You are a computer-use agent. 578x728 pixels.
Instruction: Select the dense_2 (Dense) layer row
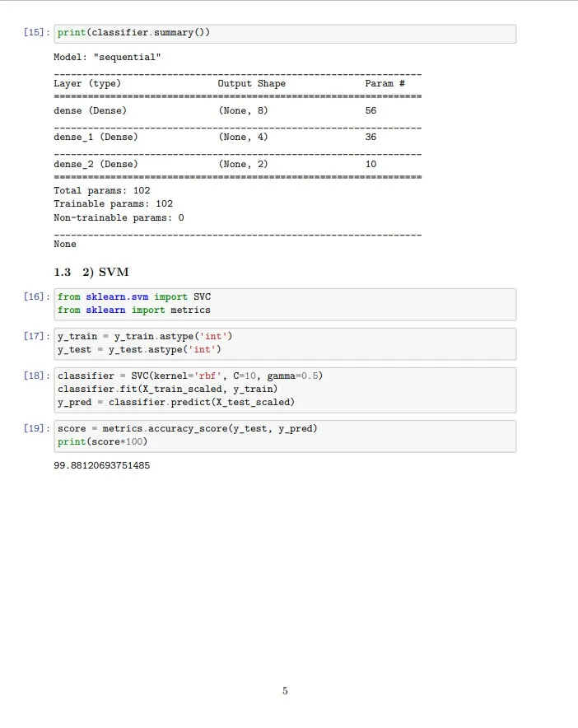point(96,165)
